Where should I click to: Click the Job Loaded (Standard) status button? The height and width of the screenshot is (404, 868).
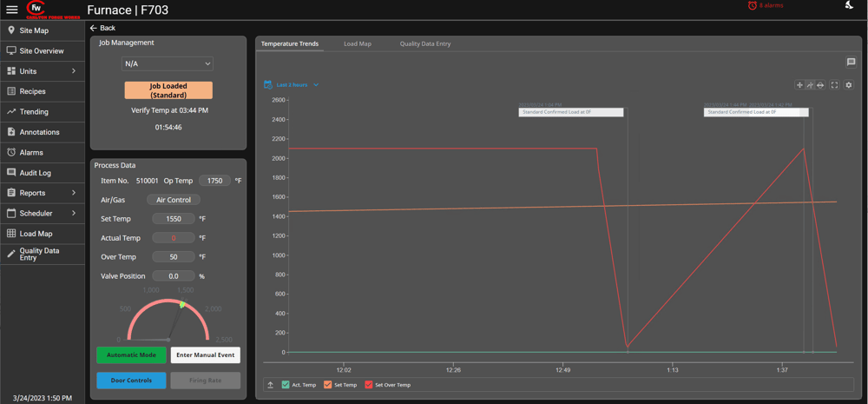point(168,90)
